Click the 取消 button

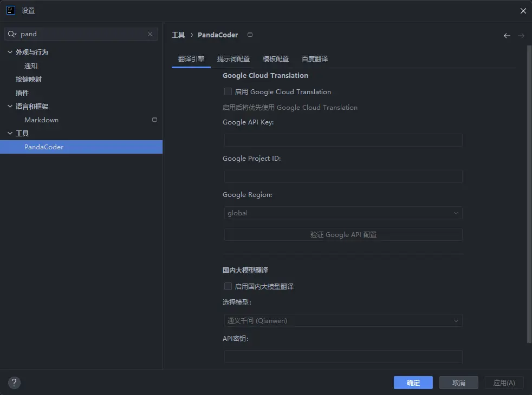point(459,383)
